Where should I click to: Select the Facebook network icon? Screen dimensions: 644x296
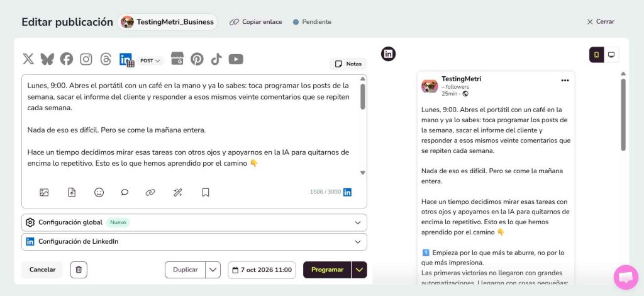pyautogui.click(x=67, y=59)
